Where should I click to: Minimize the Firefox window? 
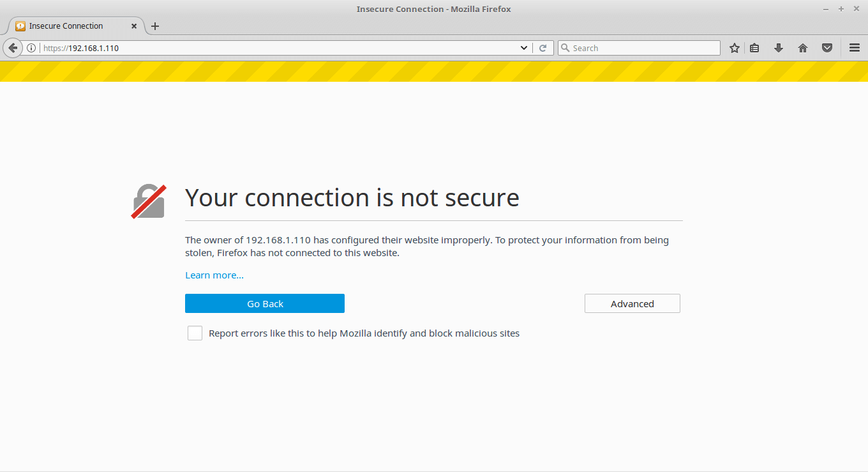pos(826,9)
